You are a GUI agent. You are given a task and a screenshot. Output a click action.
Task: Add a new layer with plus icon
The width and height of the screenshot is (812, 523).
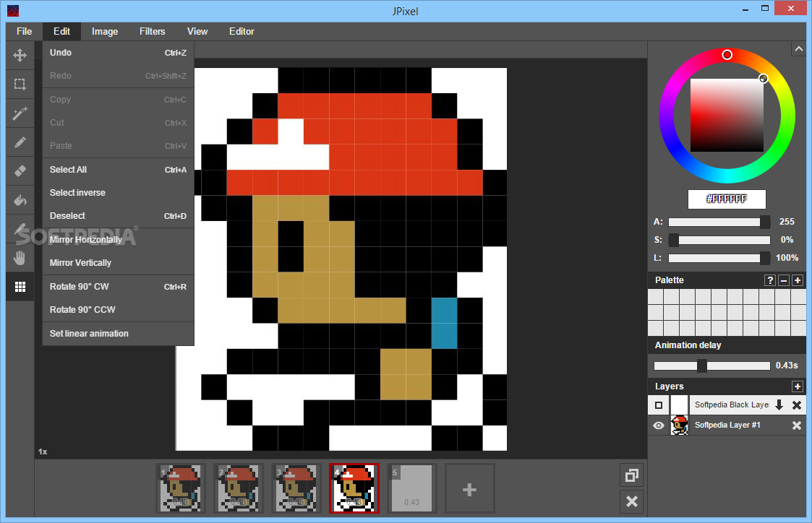pos(798,386)
